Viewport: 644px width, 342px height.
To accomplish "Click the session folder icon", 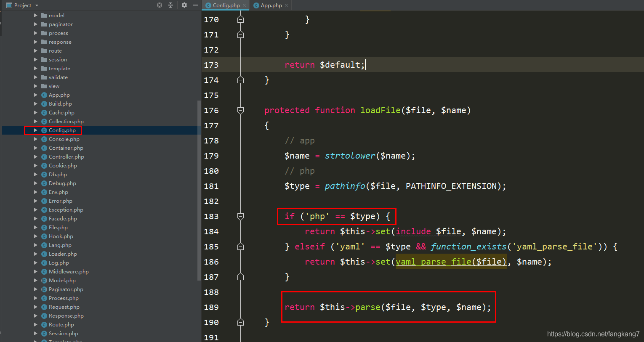I will 44,60.
